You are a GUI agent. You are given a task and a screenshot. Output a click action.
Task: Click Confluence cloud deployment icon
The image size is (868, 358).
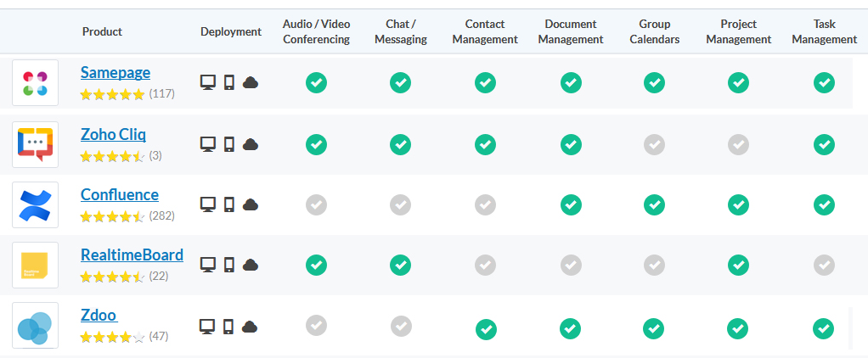251,204
